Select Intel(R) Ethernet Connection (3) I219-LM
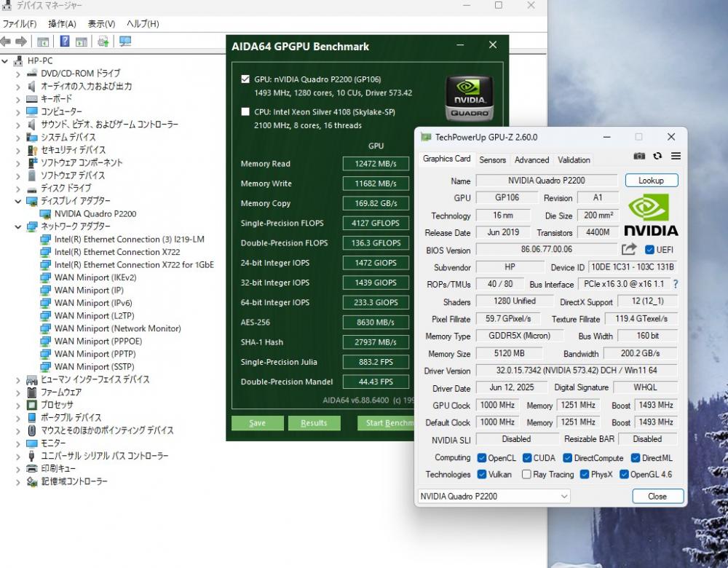Viewport: 728px width, 568px height. pyautogui.click(x=129, y=239)
